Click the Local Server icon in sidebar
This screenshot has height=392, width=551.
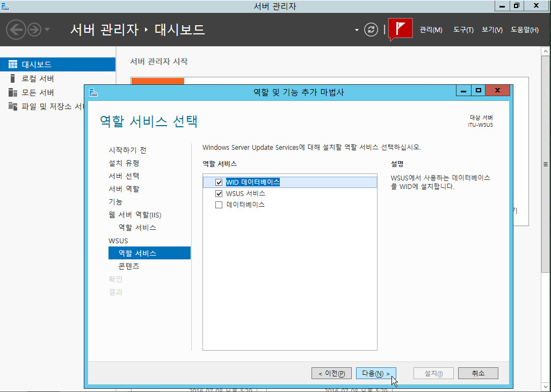[13, 78]
